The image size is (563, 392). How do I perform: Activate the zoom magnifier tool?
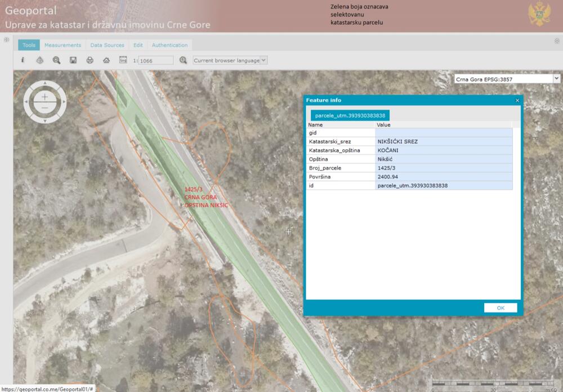(56, 60)
